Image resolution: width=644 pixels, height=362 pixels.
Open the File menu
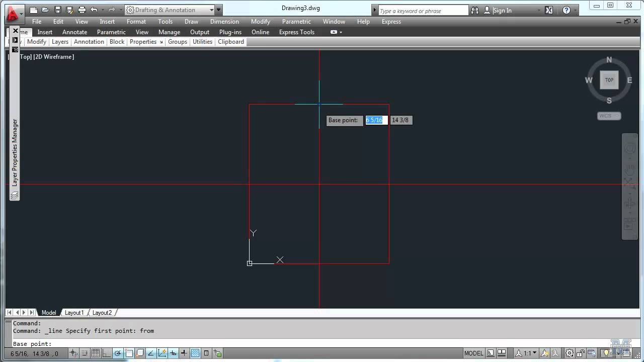[x=37, y=22]
